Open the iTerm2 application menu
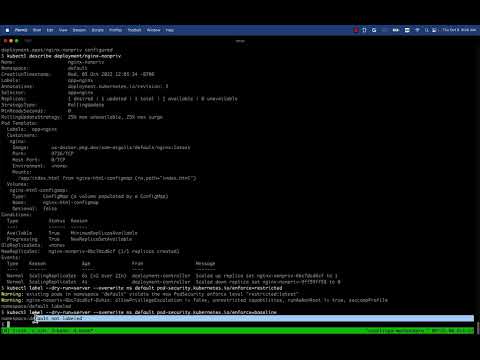This screenshot has width=480, height=360. (x=21, y=30)
